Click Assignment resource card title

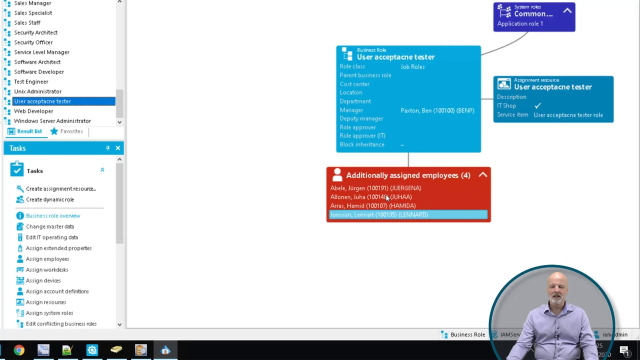pos(553,87)
